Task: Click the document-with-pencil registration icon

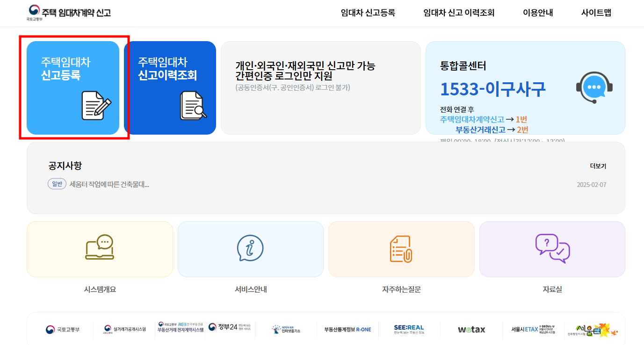Action: (x=96, y=105)
